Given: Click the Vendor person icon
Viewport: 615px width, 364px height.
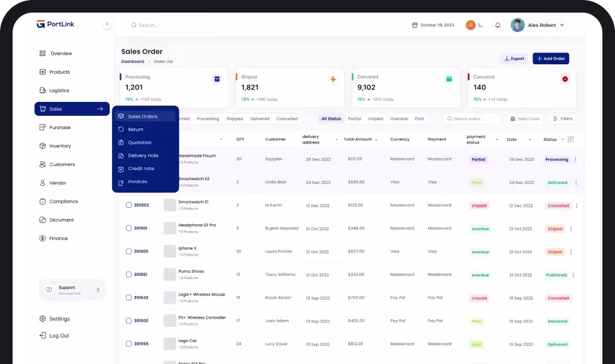Looking at the screenshot, I should (42, 183).
